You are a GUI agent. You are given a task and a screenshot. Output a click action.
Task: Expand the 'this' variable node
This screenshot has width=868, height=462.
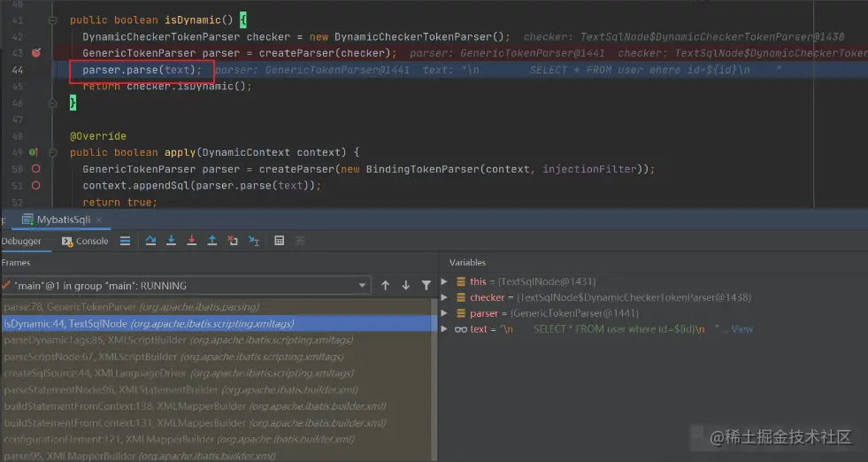click(x=444, y=281)
